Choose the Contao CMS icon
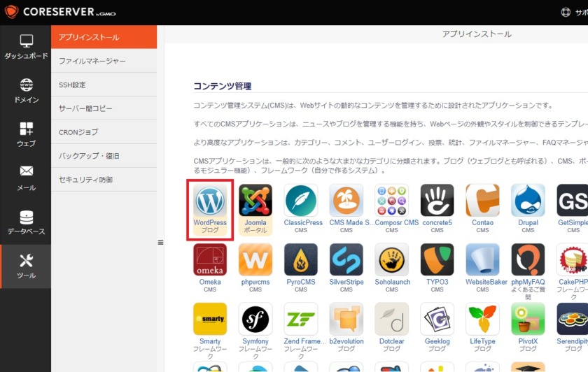The height and width of the screenshot is (372, 588). click(482, 201)
